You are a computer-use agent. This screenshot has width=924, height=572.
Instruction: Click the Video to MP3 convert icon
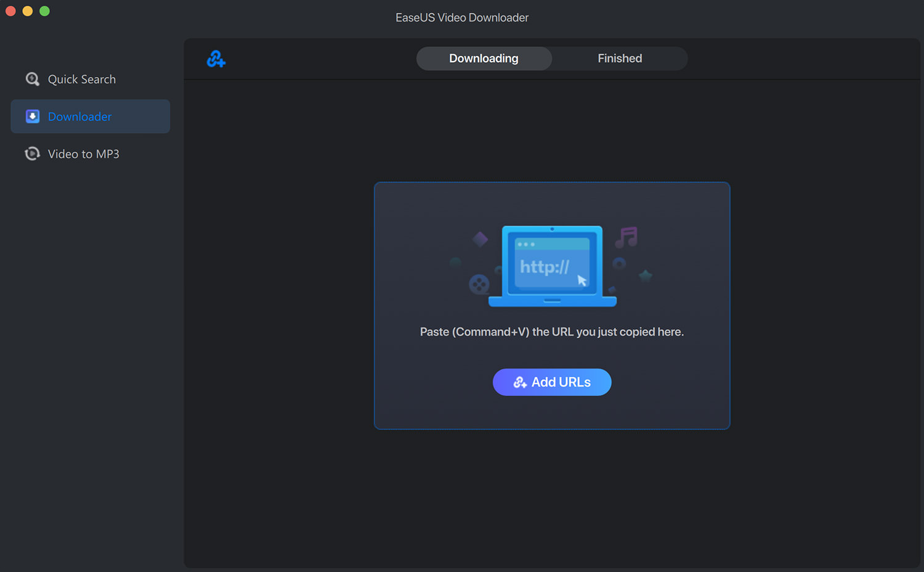click(x=33, y=153)
